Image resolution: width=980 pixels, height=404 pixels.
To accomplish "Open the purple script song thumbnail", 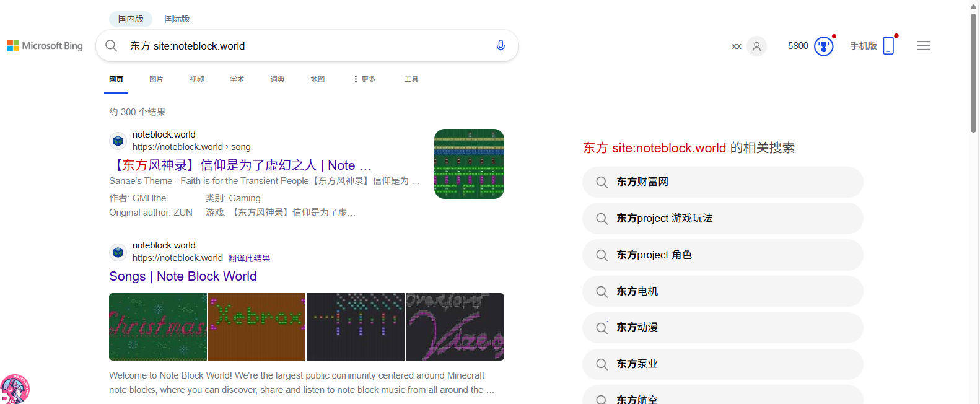I will [x=455, y=327].
